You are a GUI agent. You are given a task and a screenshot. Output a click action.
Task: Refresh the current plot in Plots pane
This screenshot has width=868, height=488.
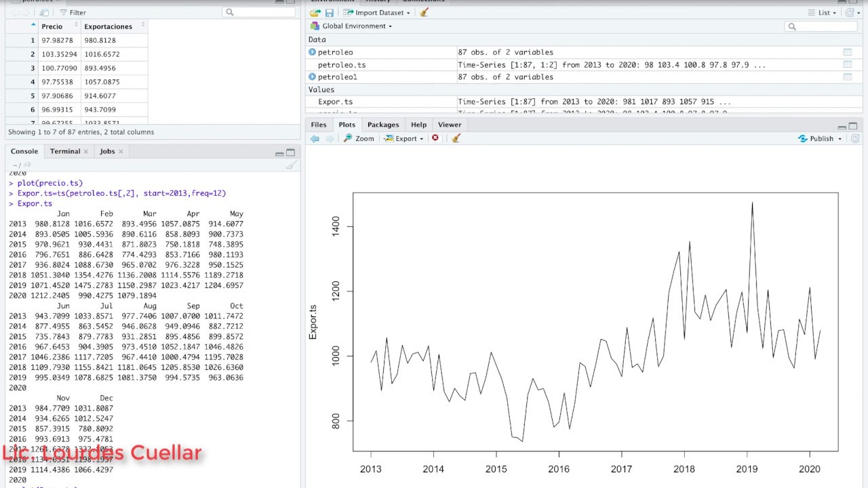click(x=855, y=138)
